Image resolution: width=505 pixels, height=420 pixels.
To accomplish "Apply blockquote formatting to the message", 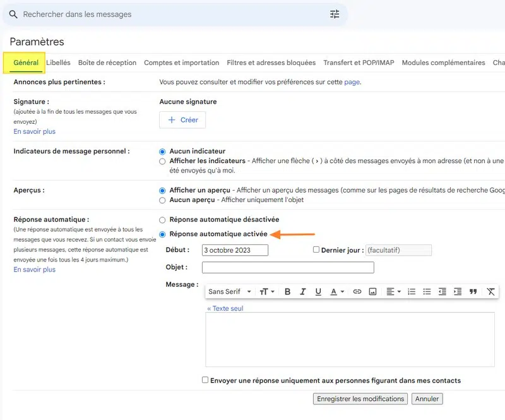I will tap(474, 291).
